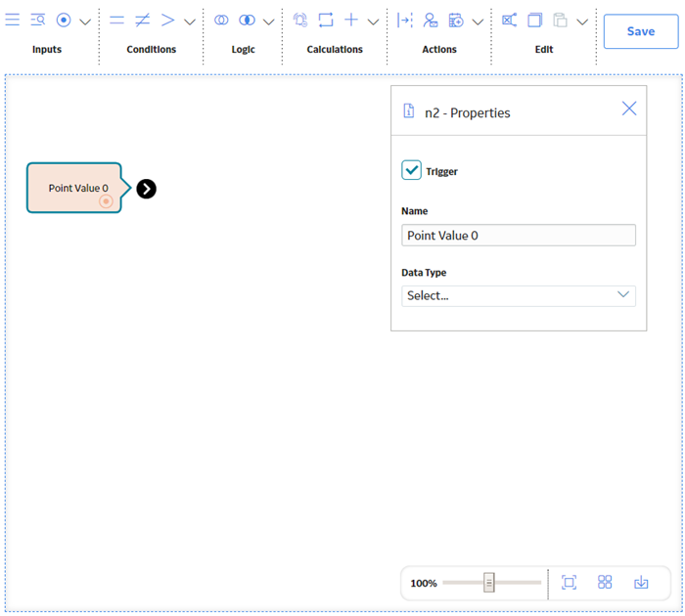685x616 pixels.
Task: Click the black arrow connector beside node
Action: [147, 189]
